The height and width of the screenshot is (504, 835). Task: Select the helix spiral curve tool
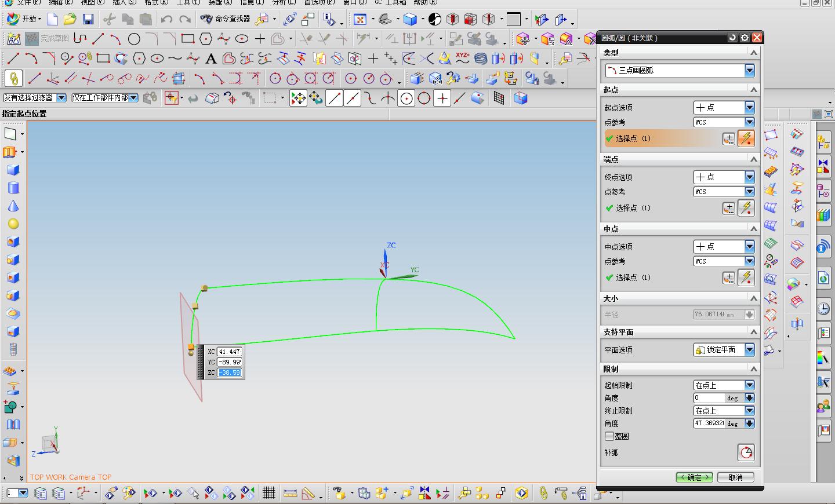coord(481,59)
